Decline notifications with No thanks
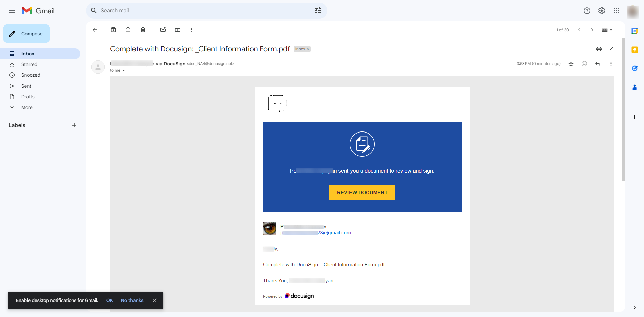This screenshot has height=317, width=644. (x=132, y=300)
